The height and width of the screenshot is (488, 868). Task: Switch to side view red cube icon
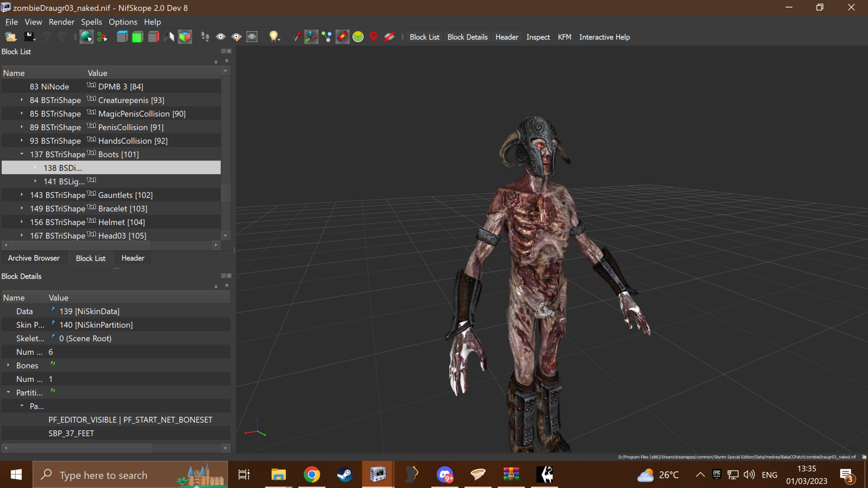point(153,37)
